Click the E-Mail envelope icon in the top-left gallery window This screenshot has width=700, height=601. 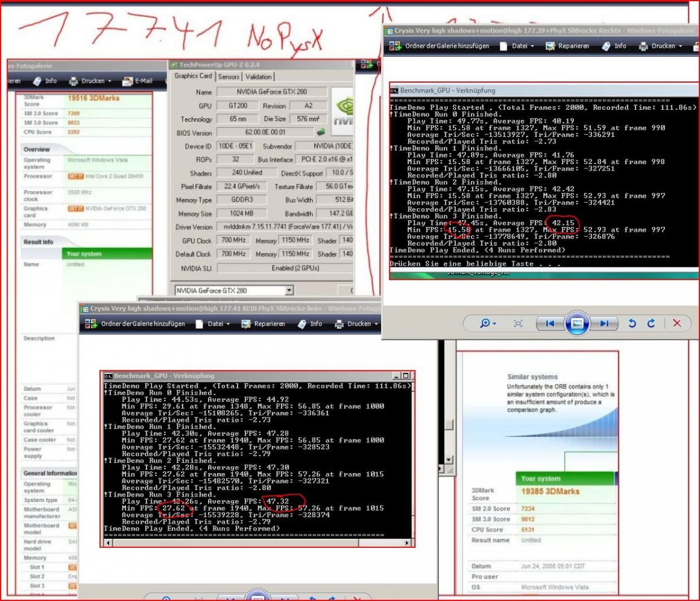pyautogui.click(x=128, y=81)
